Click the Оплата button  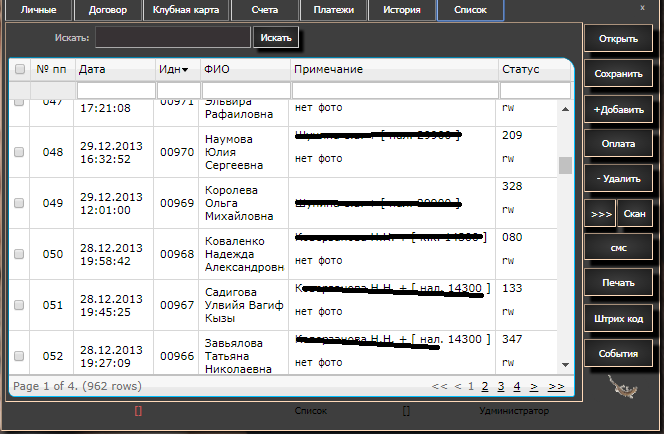[x=618, y=144]
